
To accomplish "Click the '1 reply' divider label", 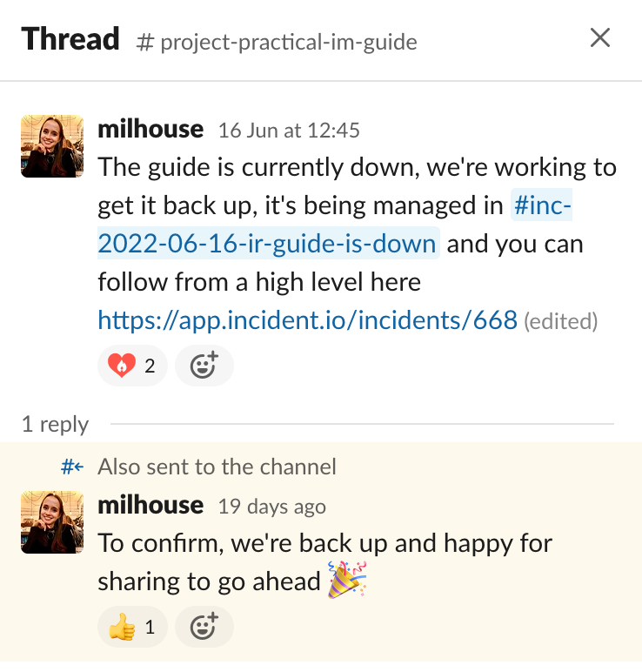I will click(x=56, y=424).
